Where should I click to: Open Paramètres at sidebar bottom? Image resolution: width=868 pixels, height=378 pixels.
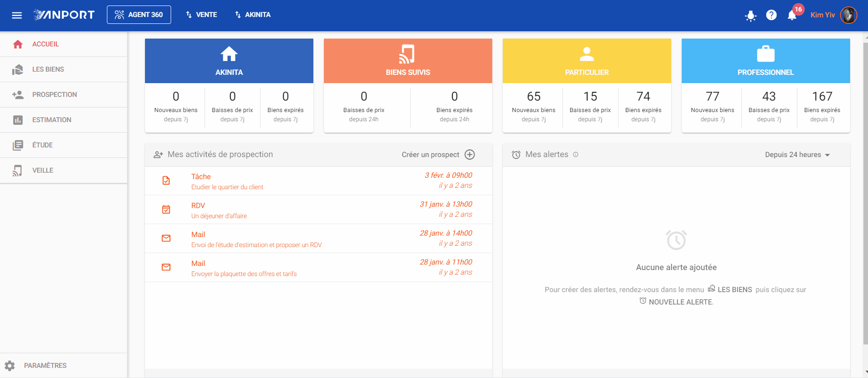point(63,366)
